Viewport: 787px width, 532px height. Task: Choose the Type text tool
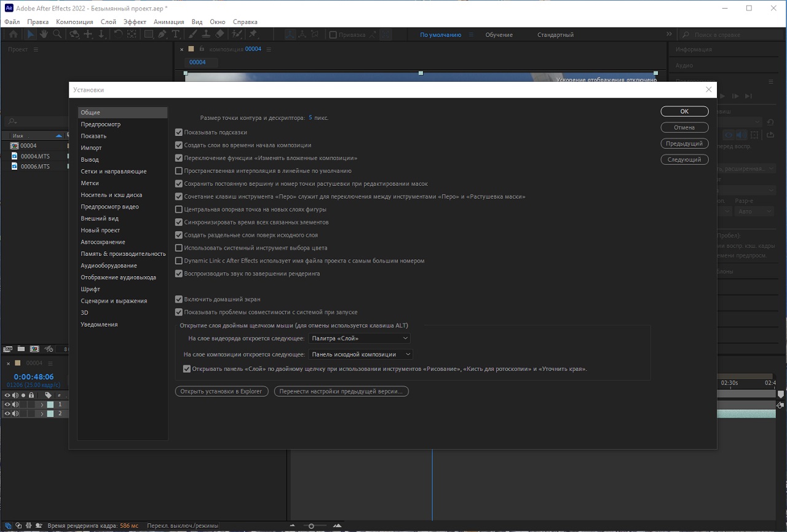[176, 34]
